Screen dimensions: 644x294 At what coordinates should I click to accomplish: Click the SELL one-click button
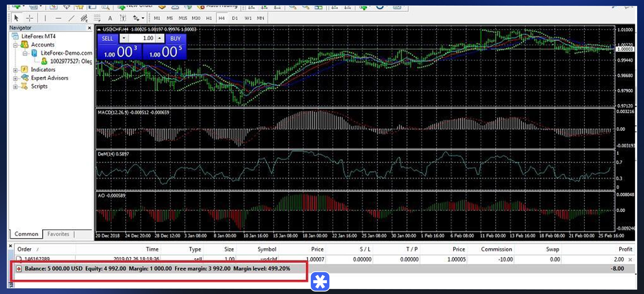108,39
